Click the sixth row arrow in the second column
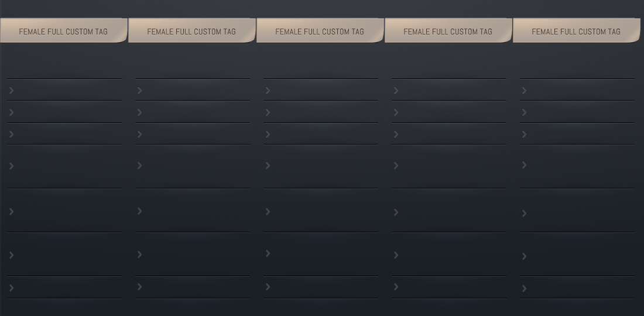The width and height of the screenshot is (644, 316). 140,255
